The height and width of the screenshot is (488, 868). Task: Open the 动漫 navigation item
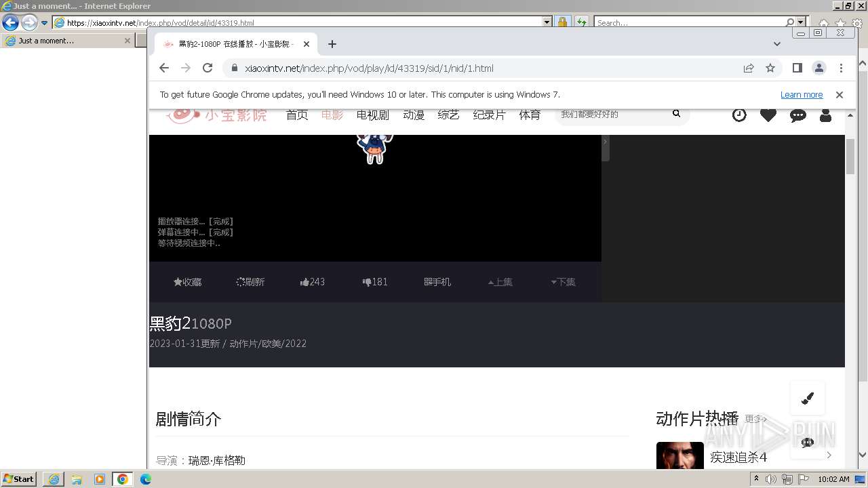(x=414, y=115)
